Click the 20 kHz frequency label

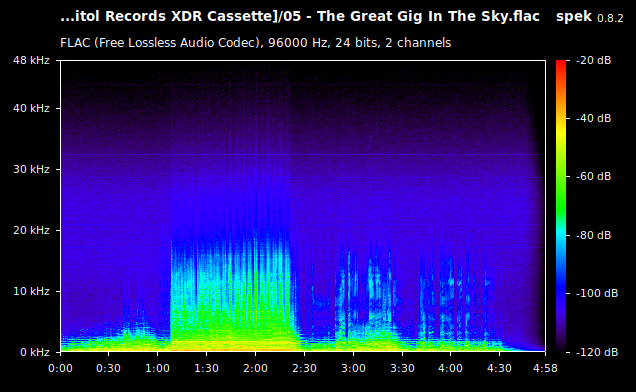point(31,230)
